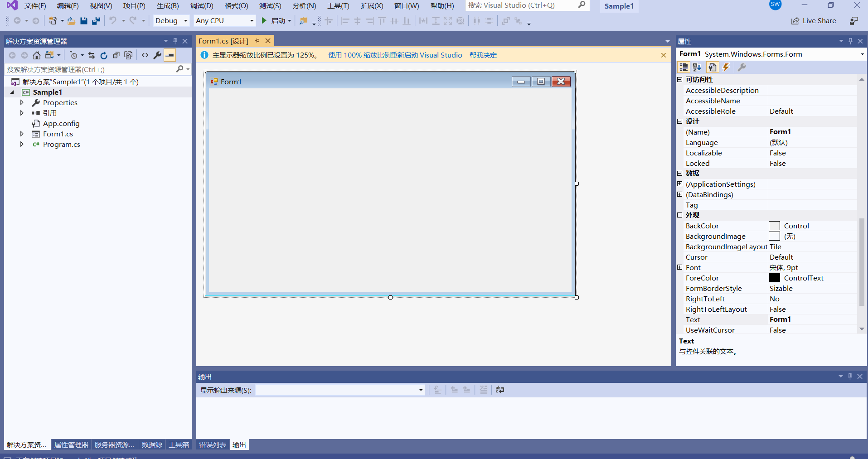Viewport: 868px width, 459px height.
Task: Toggle auto-hide pin of Output panel
Action: point(850,376)
